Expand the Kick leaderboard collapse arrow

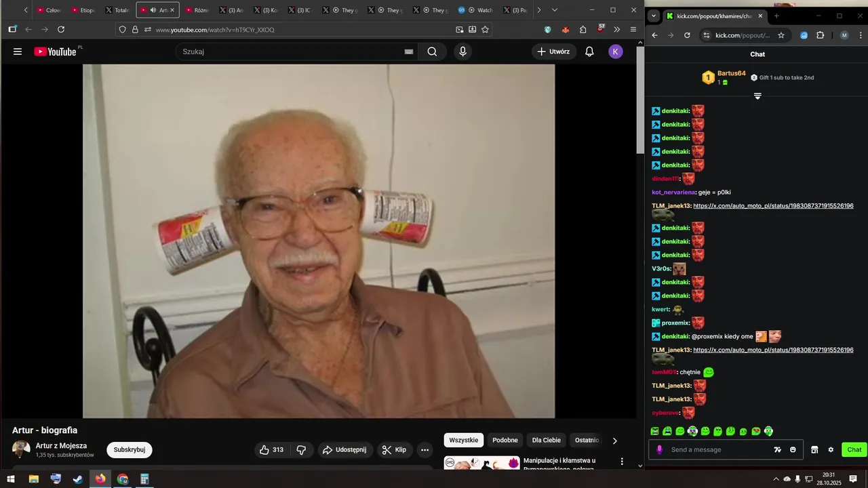click(757, 96)
